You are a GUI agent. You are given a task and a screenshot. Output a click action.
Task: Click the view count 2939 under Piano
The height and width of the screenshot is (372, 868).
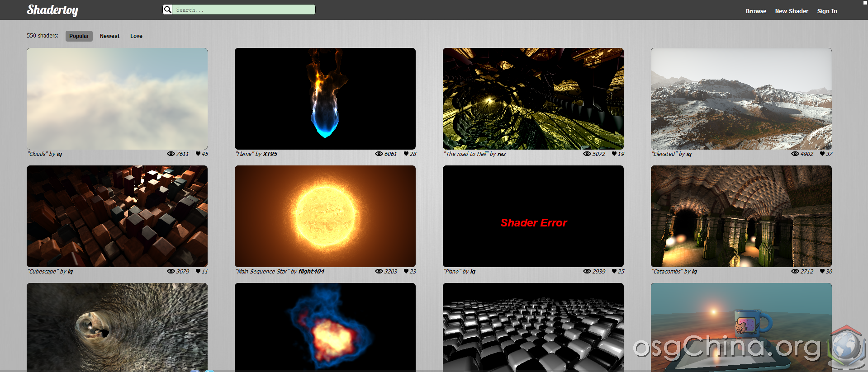599,272
